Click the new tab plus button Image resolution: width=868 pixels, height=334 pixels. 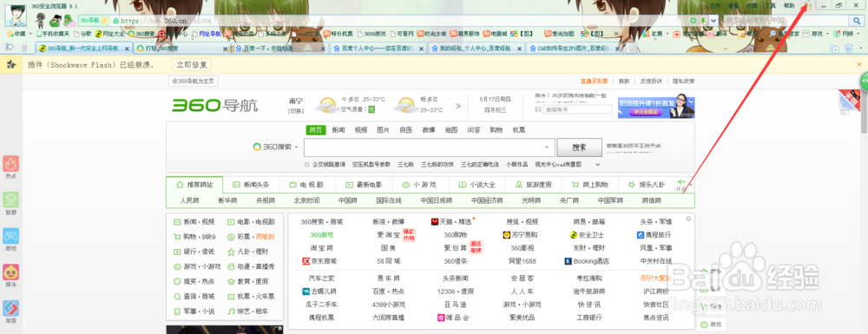[630, 48]
